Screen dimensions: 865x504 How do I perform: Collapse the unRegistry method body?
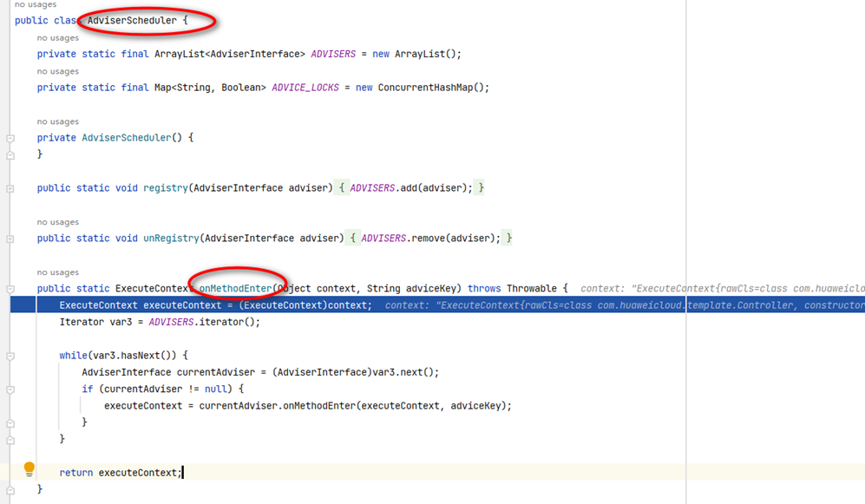(9, 238)
